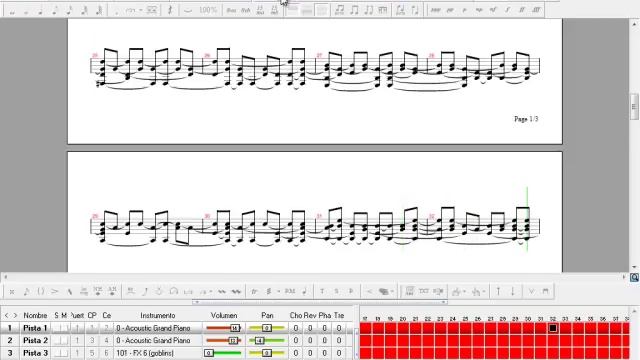
Task: Click the fade-in (<) effect icon
Action: (369, 291)
